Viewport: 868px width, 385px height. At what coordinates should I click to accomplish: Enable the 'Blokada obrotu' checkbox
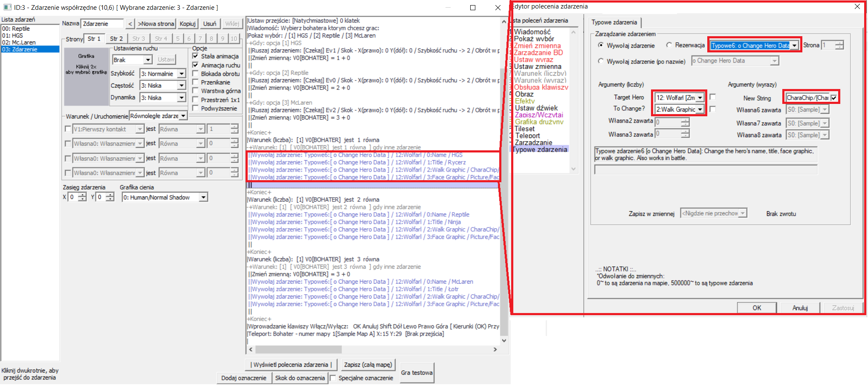(195, 74)
